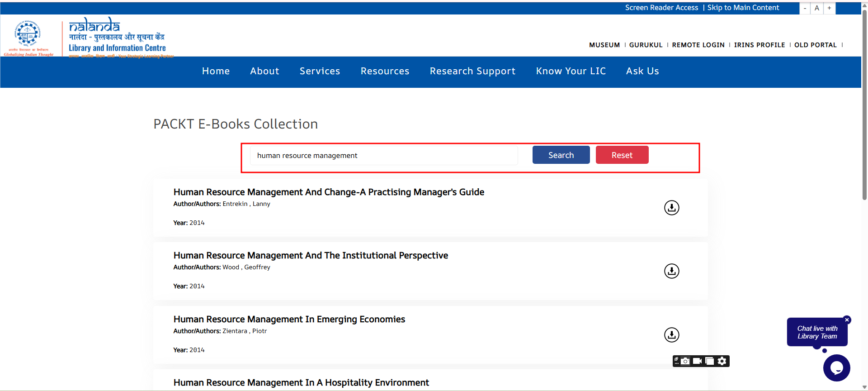
Task: Open the live chat bubble icon
Action: (836, 368)
